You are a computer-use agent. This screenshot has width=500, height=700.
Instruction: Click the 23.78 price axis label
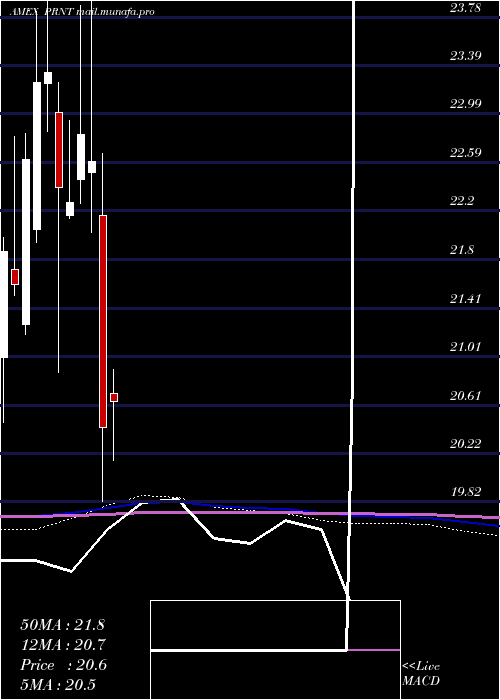466,8
